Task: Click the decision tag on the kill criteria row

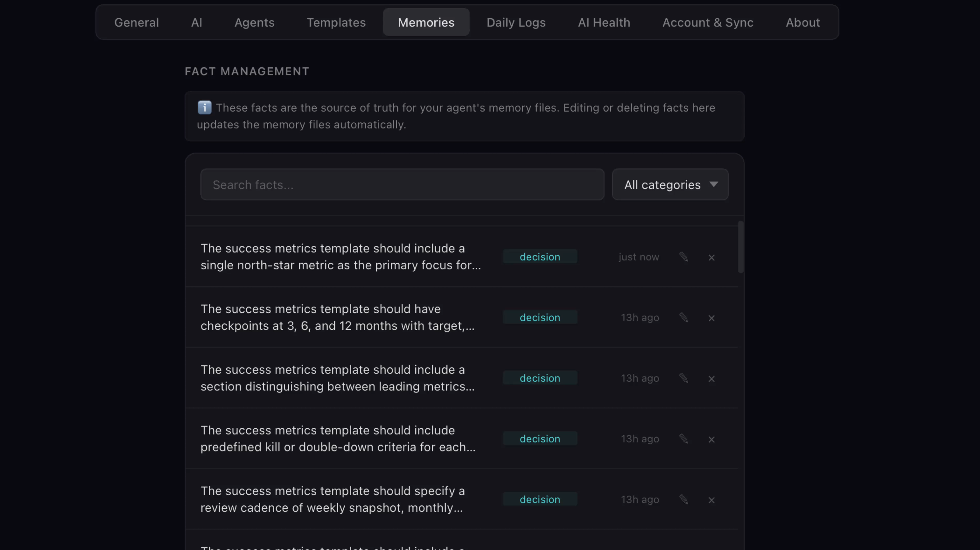Action: coord(540,439)
